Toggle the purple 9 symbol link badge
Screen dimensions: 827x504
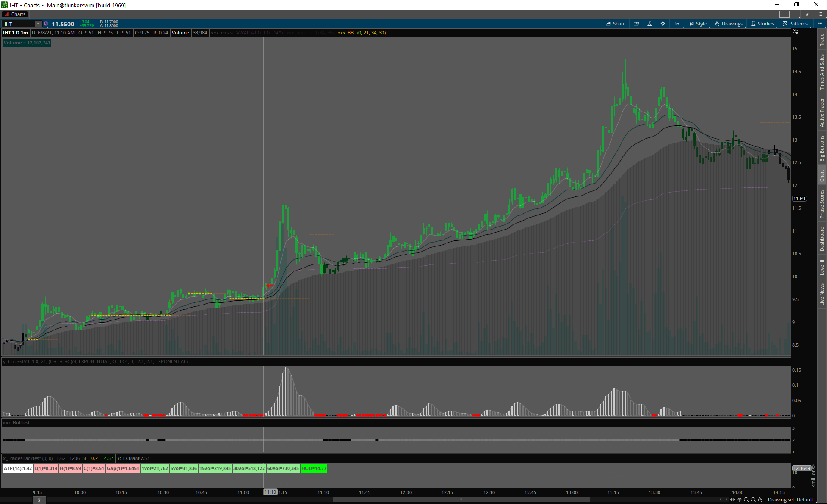pyautogui.click(x=46, y=24)
